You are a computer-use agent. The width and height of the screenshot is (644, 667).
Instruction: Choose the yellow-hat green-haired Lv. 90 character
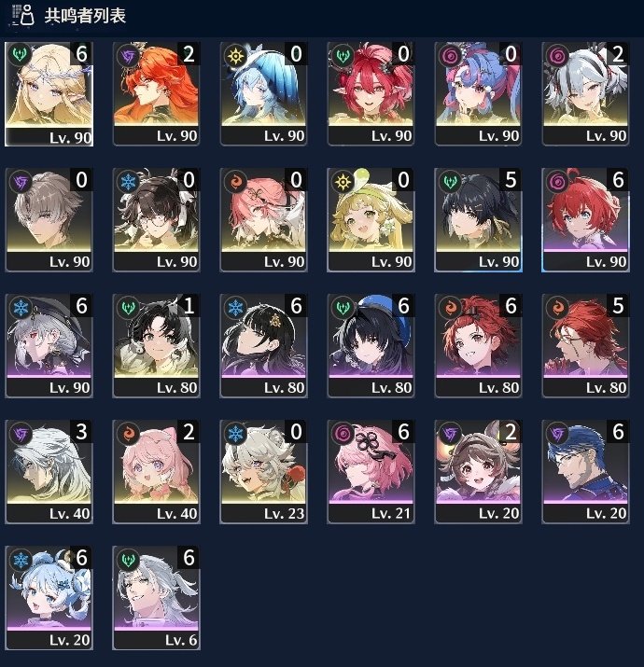[x=371, y=220]
